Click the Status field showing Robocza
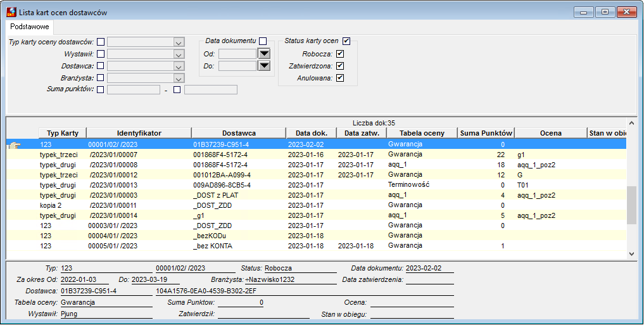 tap(300, 269)
